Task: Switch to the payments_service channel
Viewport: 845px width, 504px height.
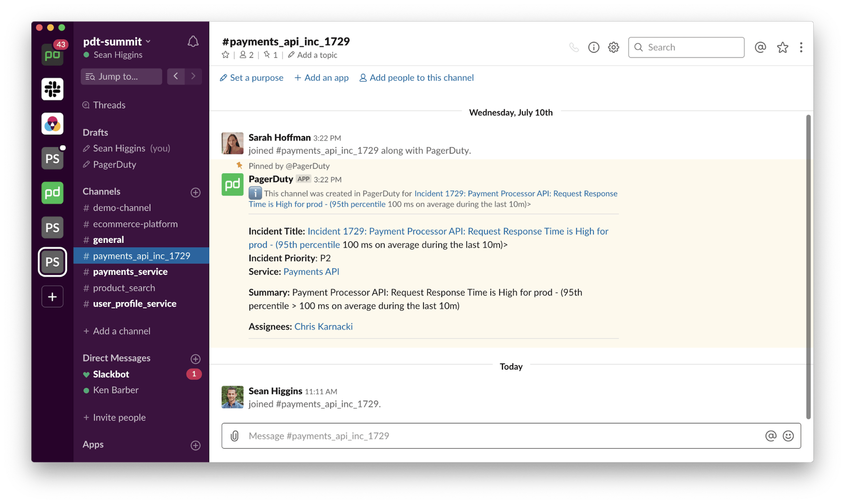Action: (130, 272)
